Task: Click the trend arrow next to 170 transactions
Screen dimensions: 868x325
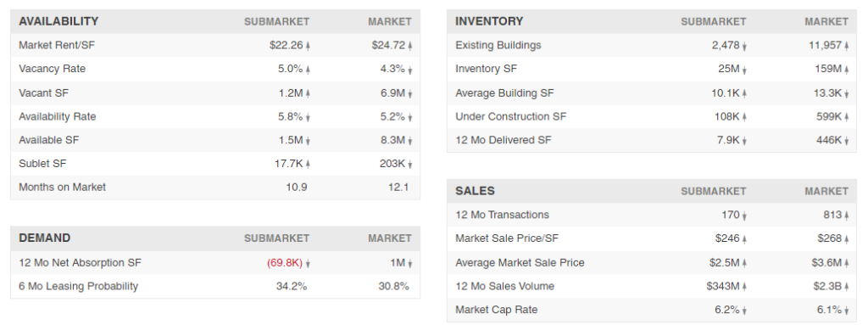Action: pos(744,216)
